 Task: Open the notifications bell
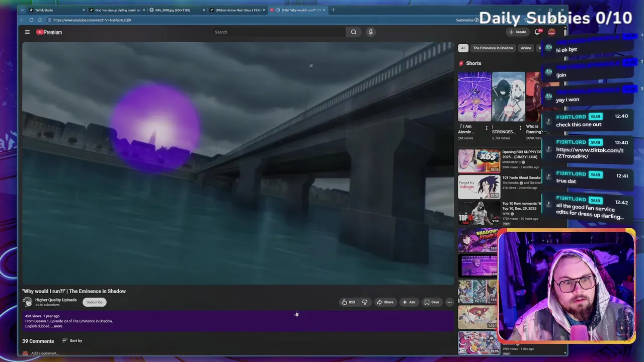pos(537,32)
